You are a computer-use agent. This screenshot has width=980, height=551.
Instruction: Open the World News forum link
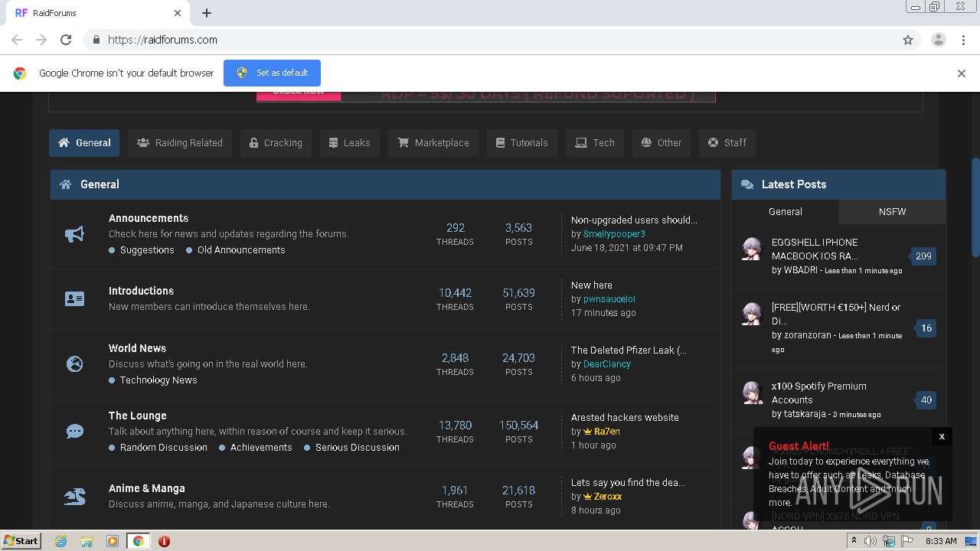[x=137, y=348]
